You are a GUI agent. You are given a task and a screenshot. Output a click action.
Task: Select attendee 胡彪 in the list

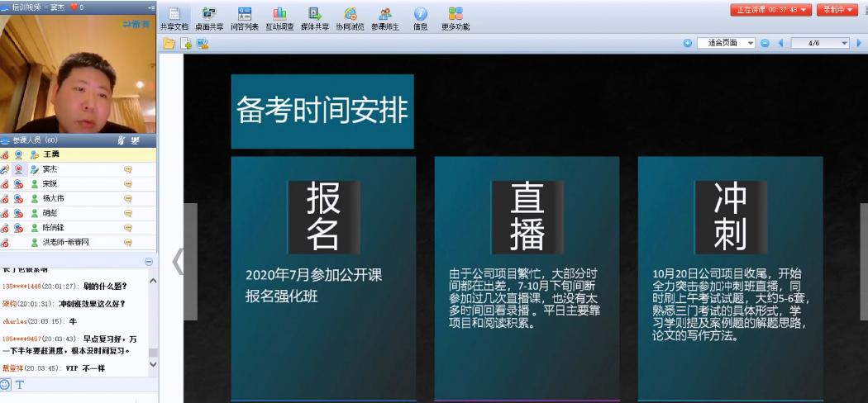(78, 213)
